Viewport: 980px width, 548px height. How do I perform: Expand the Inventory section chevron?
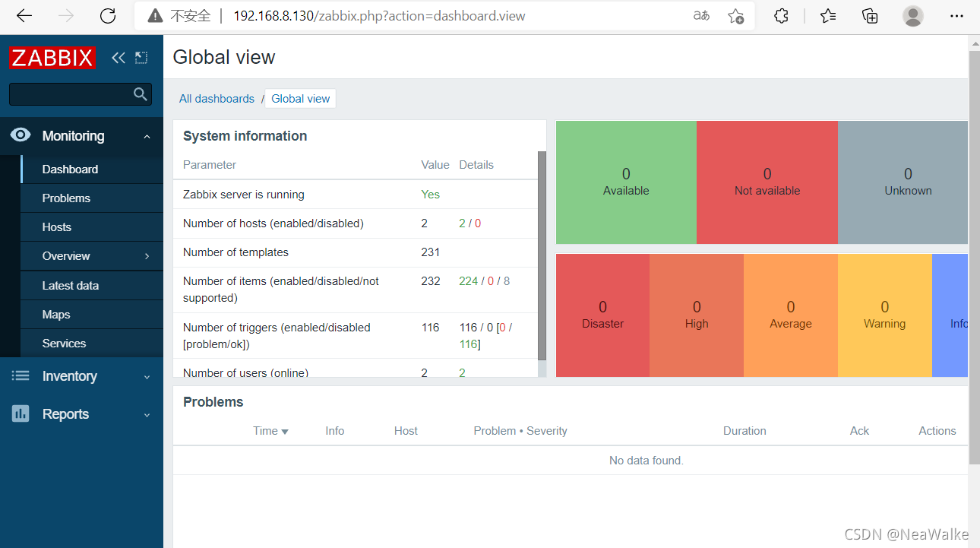[x=147, y=377]
